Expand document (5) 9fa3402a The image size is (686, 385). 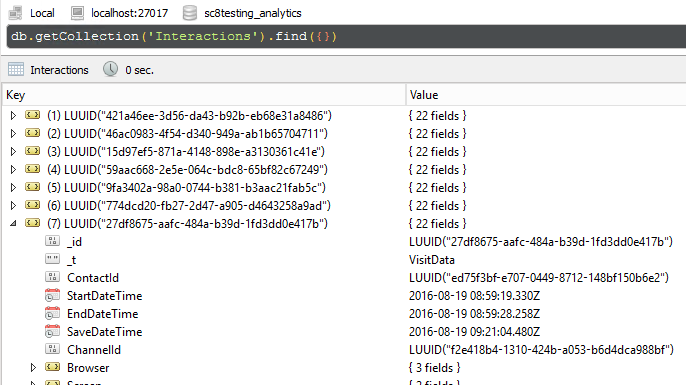[13, 187]
